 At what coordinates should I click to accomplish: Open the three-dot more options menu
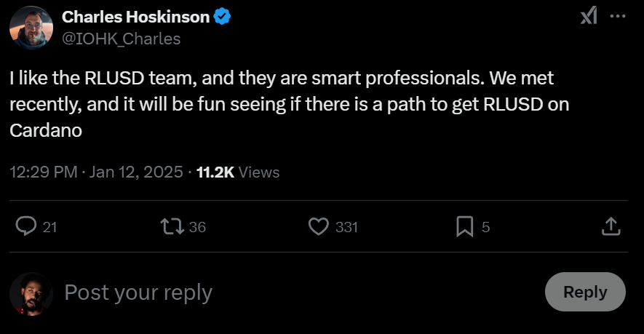[616, 16]
